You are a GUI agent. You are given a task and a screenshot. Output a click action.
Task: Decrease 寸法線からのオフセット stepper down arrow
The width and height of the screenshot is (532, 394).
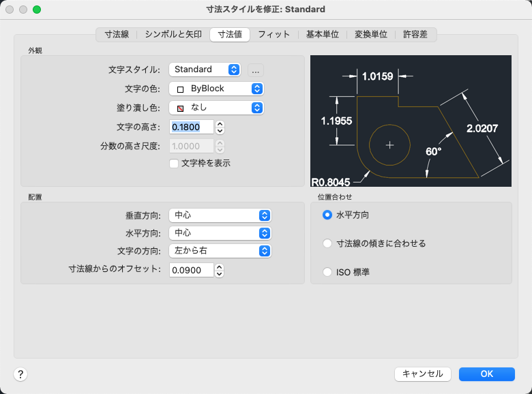pos(220,274)
